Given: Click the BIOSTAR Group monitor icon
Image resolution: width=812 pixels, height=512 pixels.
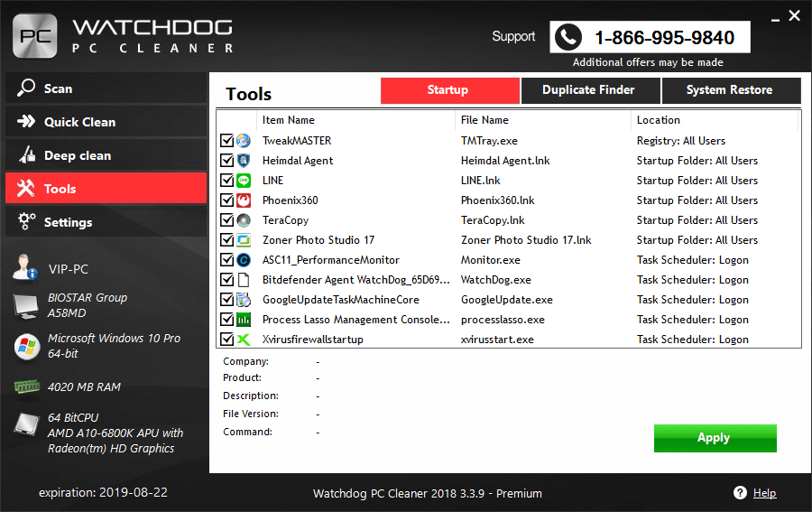Looking at the screenshot, I should point(26,306).
